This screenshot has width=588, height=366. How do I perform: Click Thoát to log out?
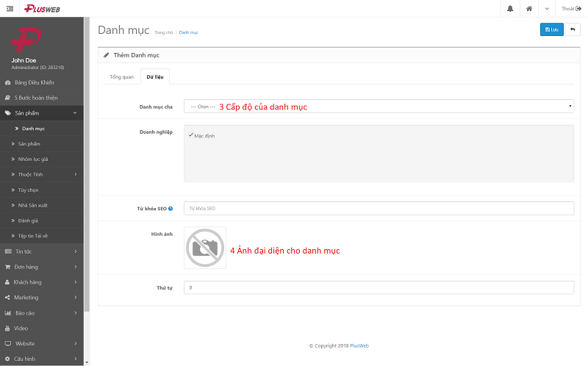[571, 9]
